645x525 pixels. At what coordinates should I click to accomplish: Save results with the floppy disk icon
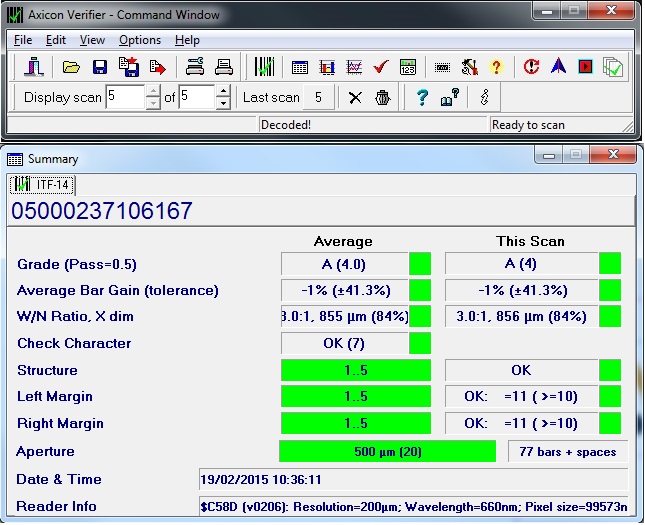tap(100, 67)
